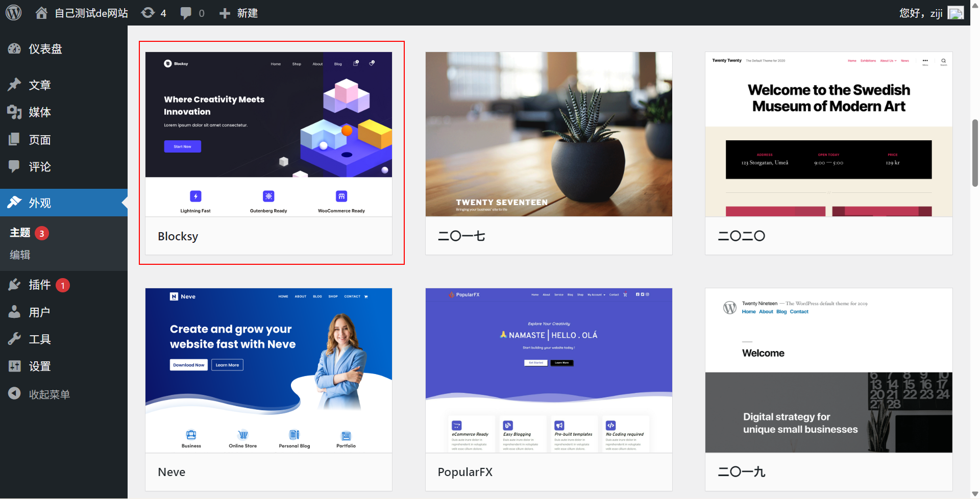The width and height of the screenshot is (980, 499).
Task: Click the 文章 pushpin icon
Action: 14,85
